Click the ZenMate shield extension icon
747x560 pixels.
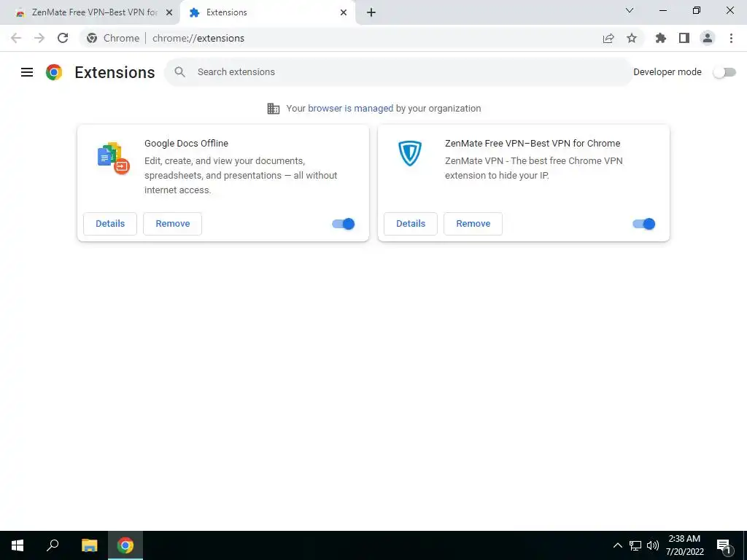click(410, 153)
